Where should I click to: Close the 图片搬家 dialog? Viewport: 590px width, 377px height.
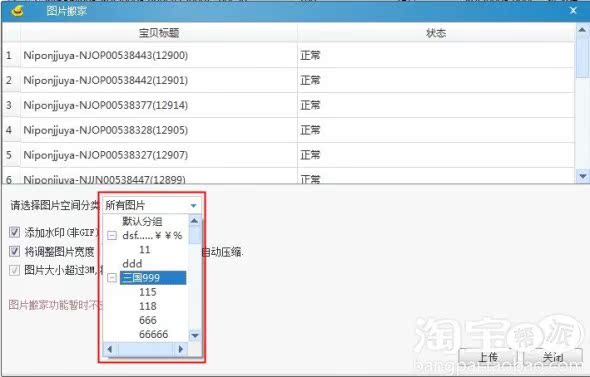[573, 11]
